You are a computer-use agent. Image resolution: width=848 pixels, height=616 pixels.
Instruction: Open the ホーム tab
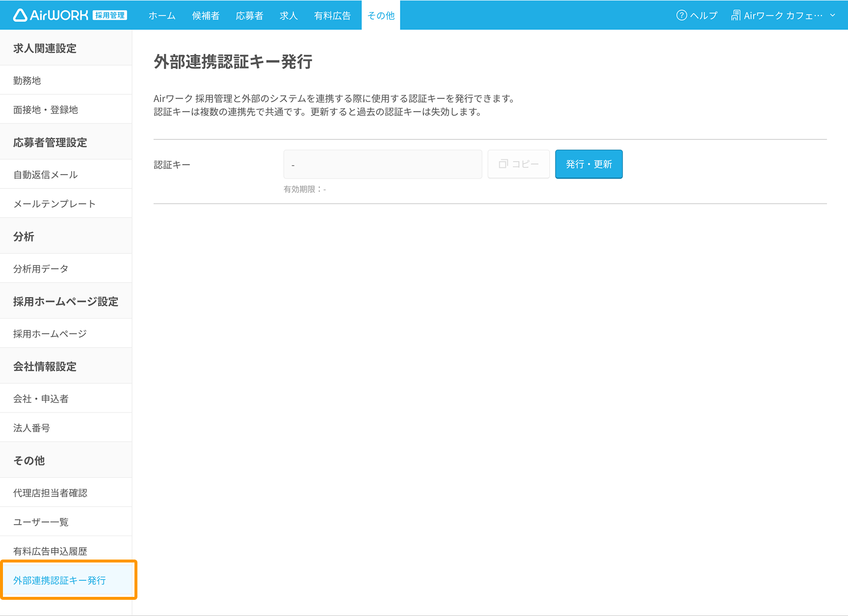coord(162,16)
